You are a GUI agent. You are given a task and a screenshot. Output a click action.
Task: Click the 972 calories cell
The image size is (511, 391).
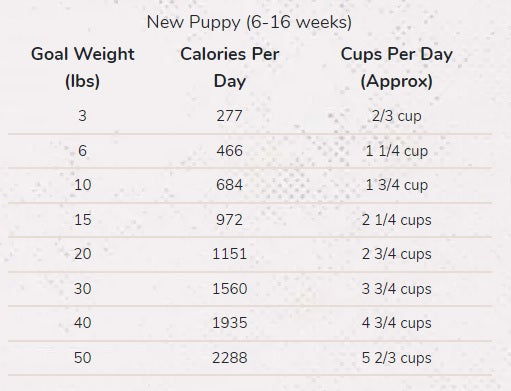[x=229, y=220]
